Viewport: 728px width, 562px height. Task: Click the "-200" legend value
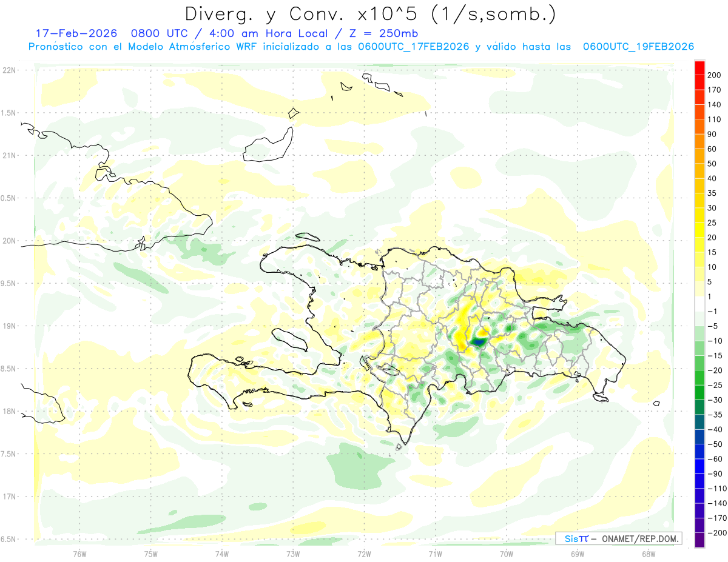coord(716,533)
